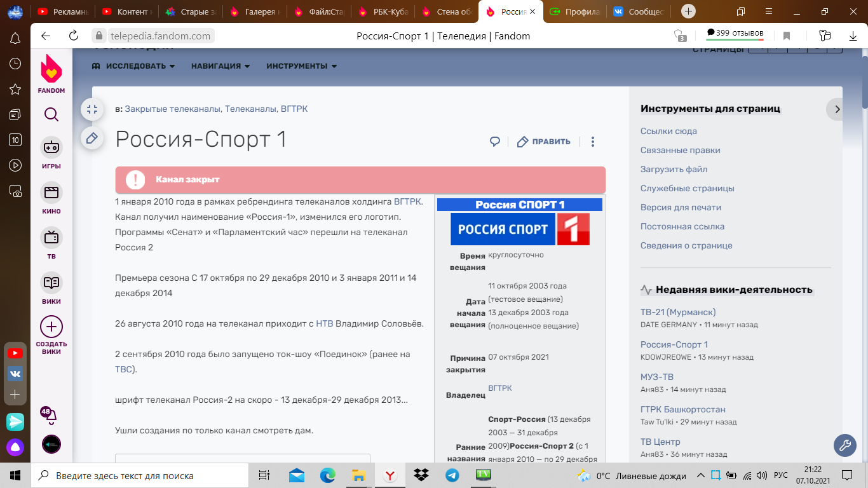Open Fandom search magnifier

[51, 114]
